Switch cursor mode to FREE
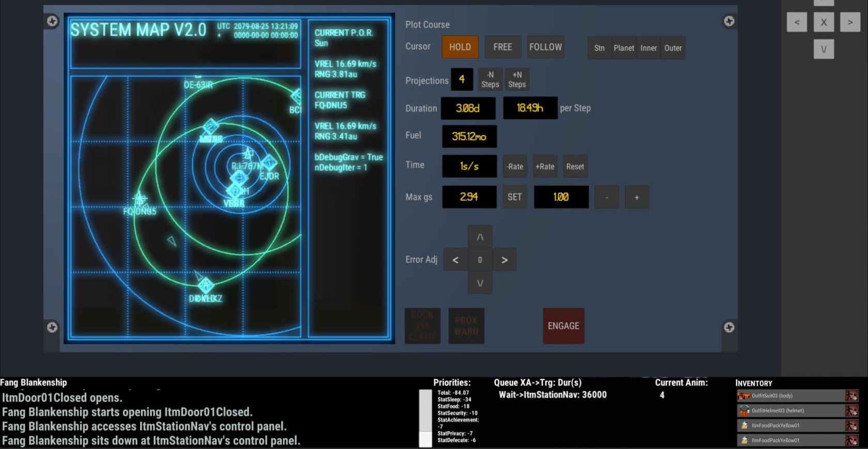This screenshot has width=868, height=449. (502, 47)
